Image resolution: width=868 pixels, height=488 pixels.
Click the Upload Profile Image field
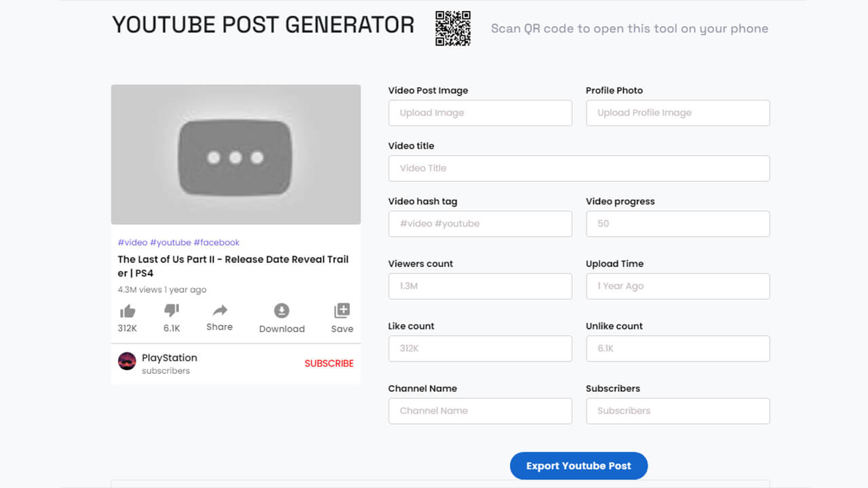click(677, 113)
